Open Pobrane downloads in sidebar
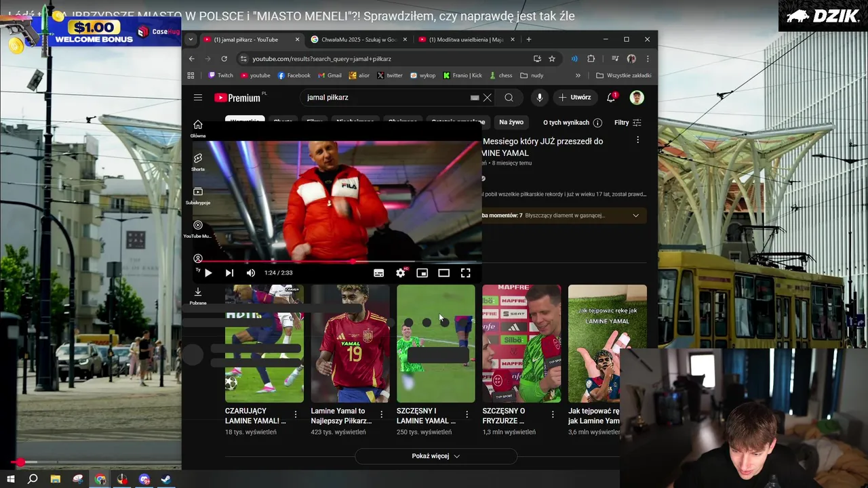The height and width of the screenshot is (488, 868). tap(198, 296)
